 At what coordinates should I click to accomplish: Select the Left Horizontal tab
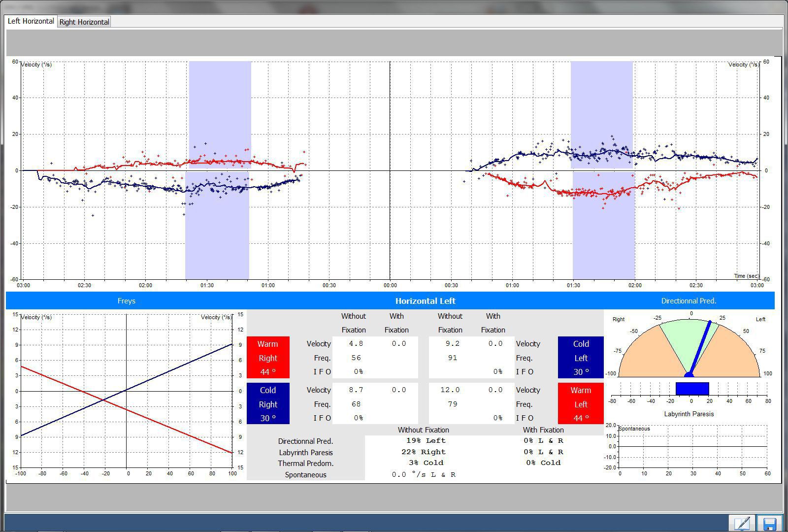click(x=30, y=21)
